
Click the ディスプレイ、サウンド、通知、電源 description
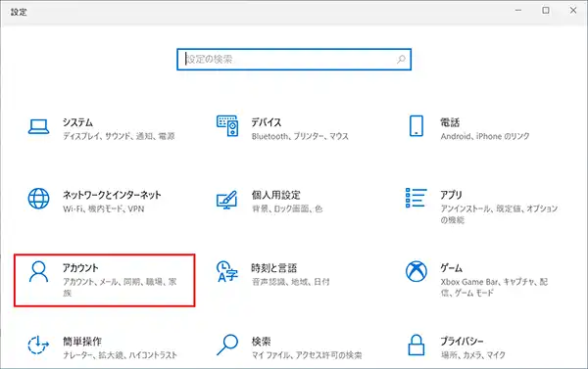(x=119, y=136)
